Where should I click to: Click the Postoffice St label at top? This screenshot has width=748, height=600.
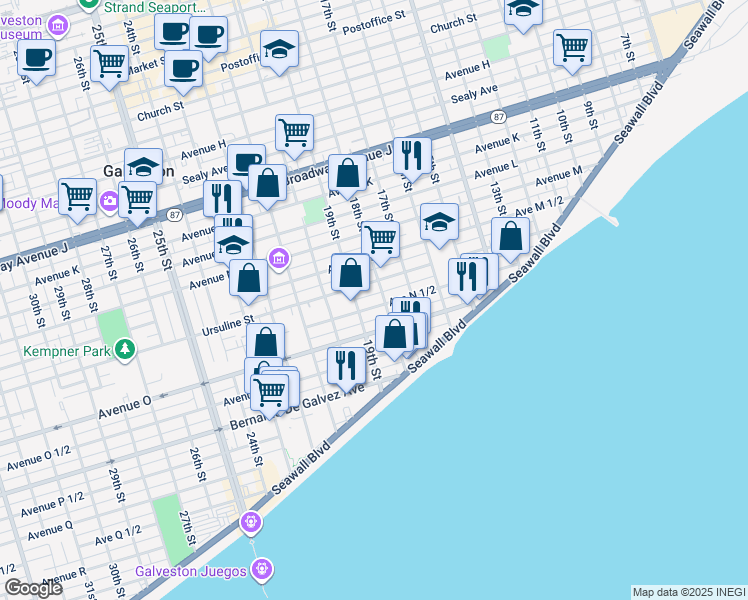pyautogui.click(x=374, y=22)
